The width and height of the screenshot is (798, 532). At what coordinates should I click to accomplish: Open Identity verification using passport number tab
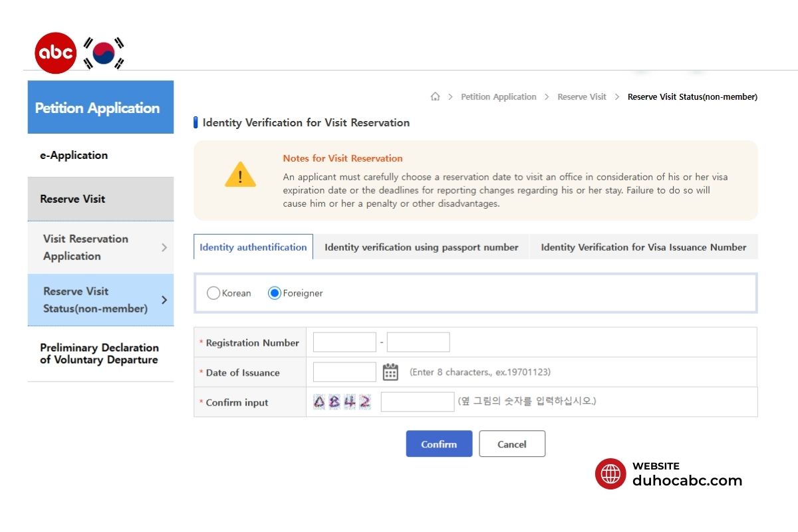[x=421, y=247]
